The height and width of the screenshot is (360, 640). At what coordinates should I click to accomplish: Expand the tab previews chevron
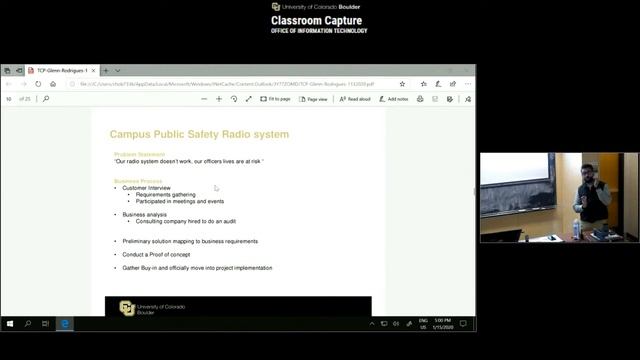pos(118,71)
